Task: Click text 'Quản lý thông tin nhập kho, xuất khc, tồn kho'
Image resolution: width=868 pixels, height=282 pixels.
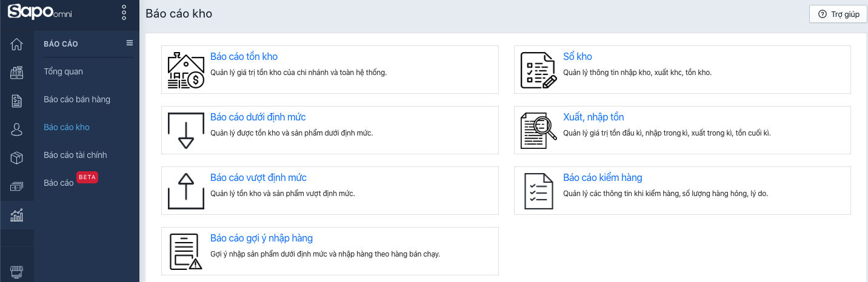Action: [x=637, y=73]
